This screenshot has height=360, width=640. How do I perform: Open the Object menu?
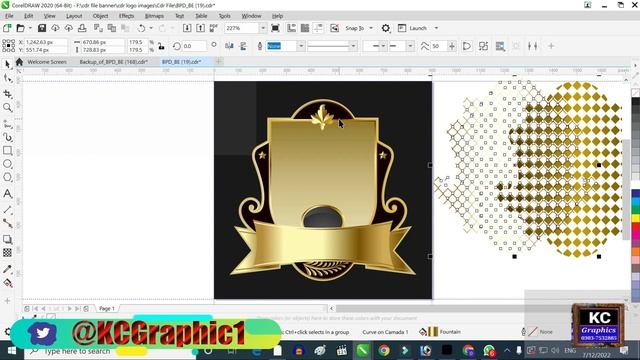coord(100,16)
